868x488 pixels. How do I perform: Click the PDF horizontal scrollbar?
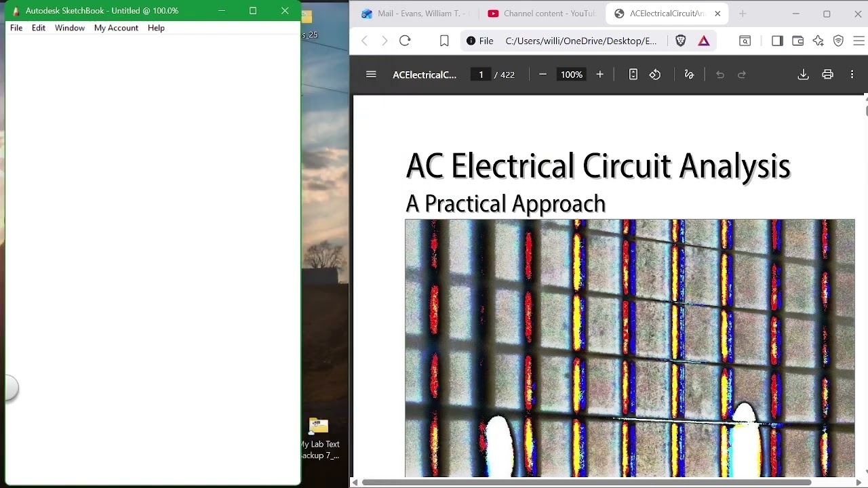click(x=586, y=483)
